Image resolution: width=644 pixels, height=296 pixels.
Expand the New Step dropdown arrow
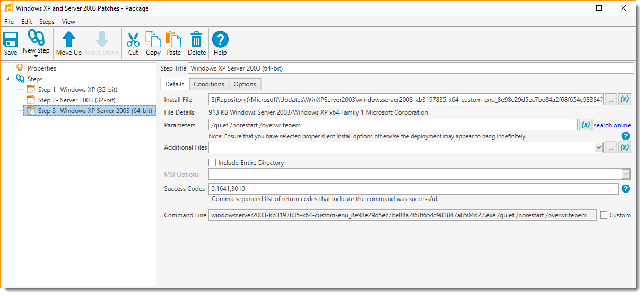click(36, 56)
